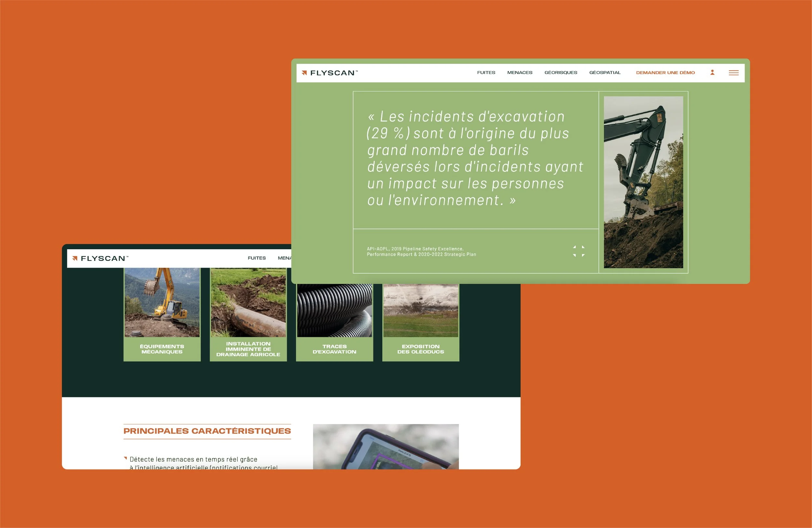
Task: Open the Traces d'excavation card
Action: pos(334,321)
